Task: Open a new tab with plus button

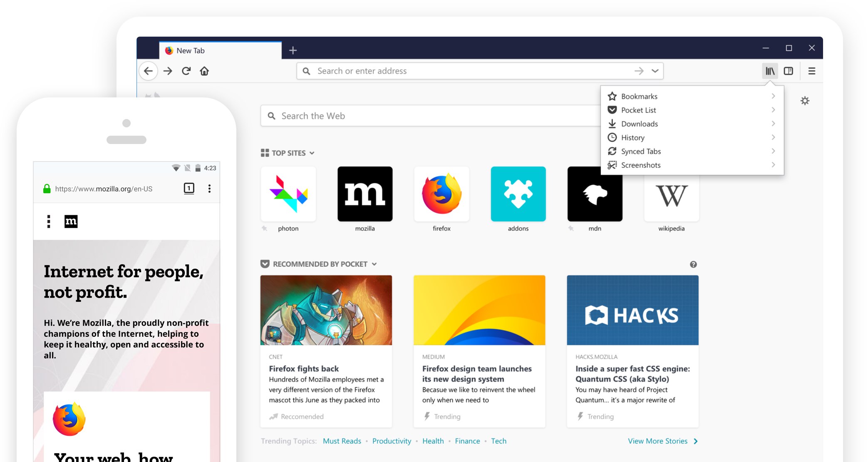Action: click(x=293, y=50)
